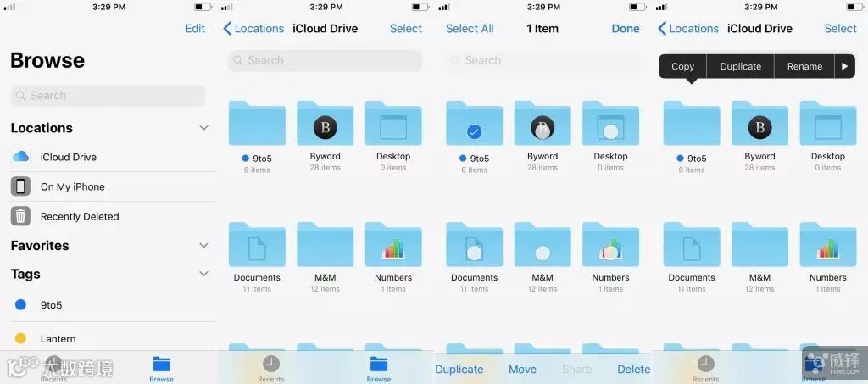Open Byword folder in fourth screen
Image resolution: width=868 pixels, height=384 pixels.
(760, 124)
